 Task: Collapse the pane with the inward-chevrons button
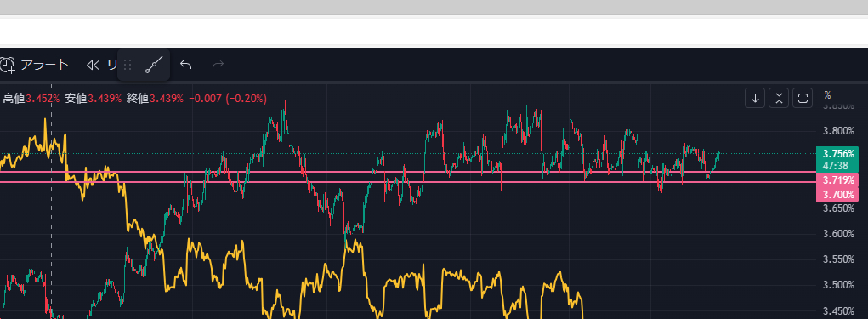779,99
